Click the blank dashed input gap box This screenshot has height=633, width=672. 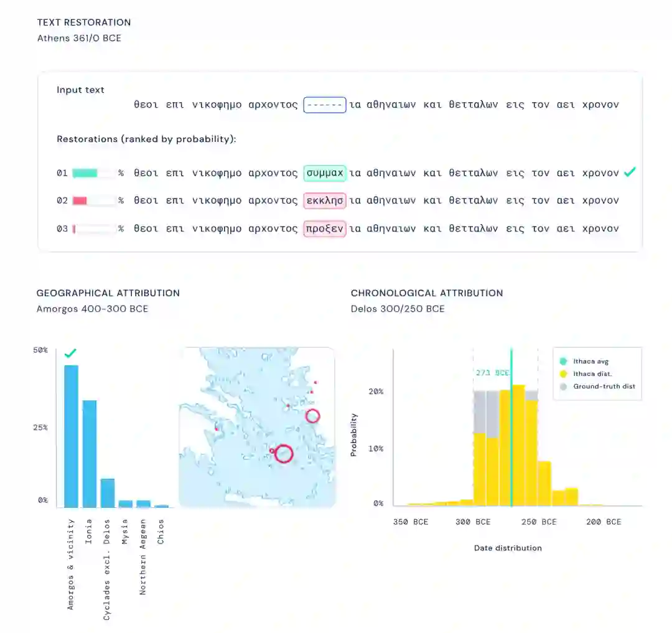coord(324,105)
